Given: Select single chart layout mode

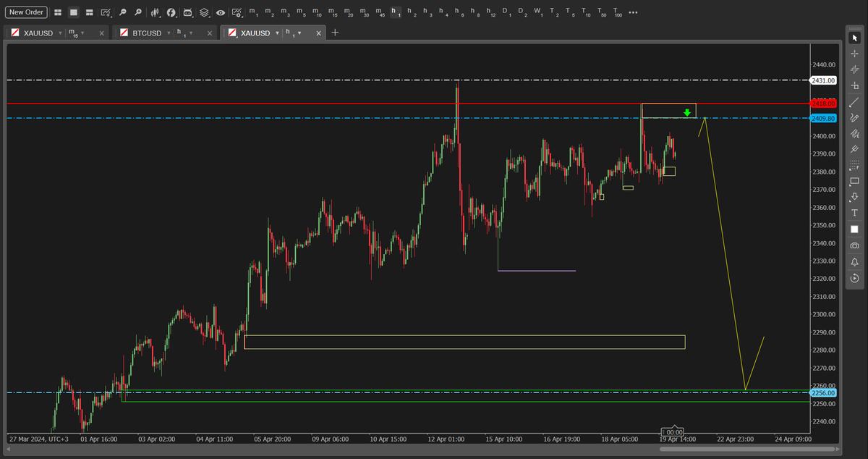Looking at the screenshot, I should (x=73, y=12).
